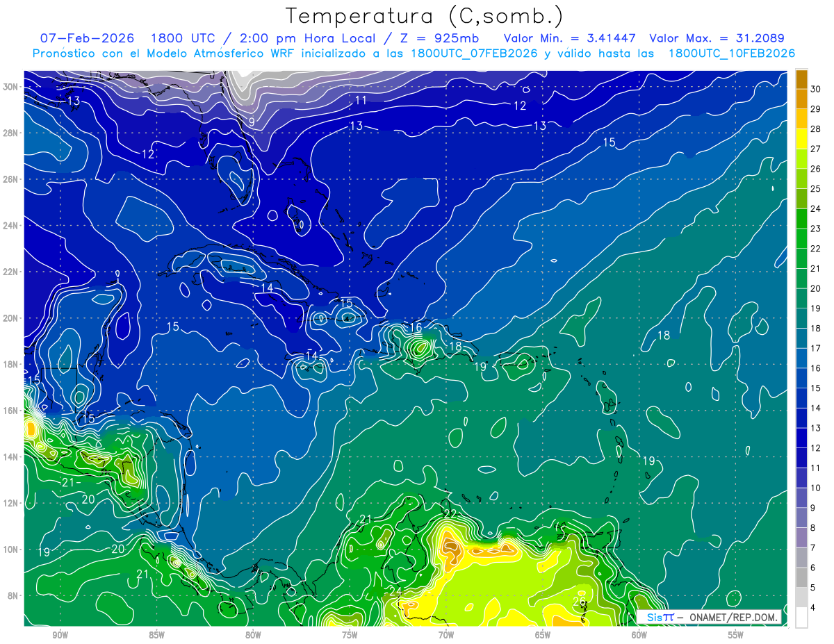
Task: Click the latitude axis label "26N"
Action: click(x=12, y=179)
